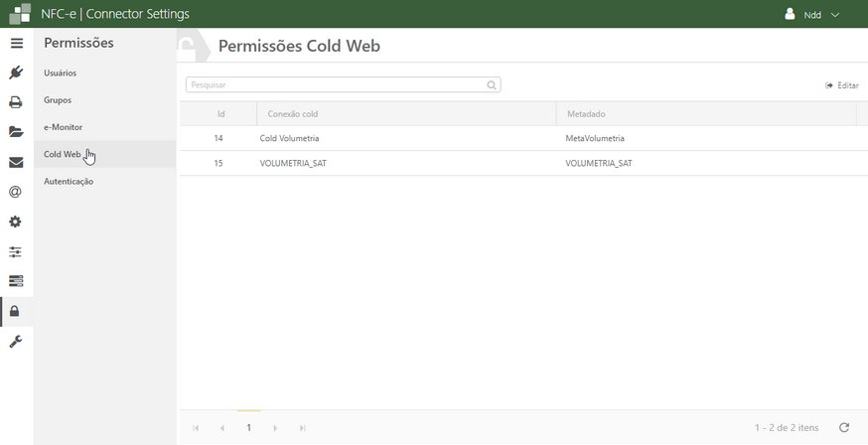Click the server stack sidebar icon
868x445 pixels.
coord(16,281)
